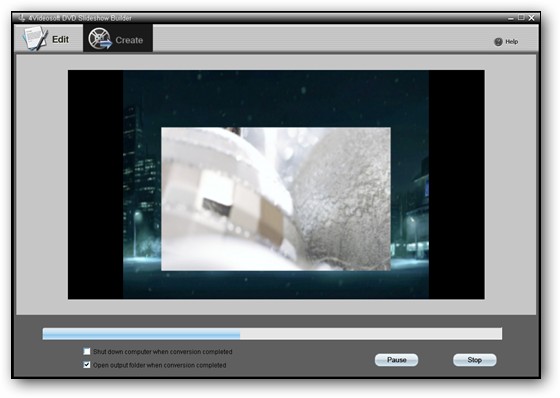This screenshot has height=398, width=560.
Task: Click the slideshow preview video area
Action: [276, 184]
